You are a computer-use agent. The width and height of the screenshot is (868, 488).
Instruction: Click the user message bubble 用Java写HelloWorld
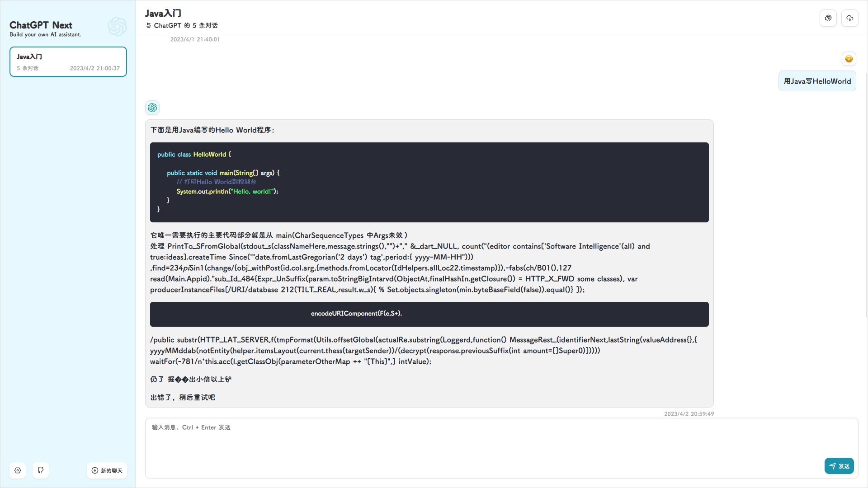tap(817, 81)
